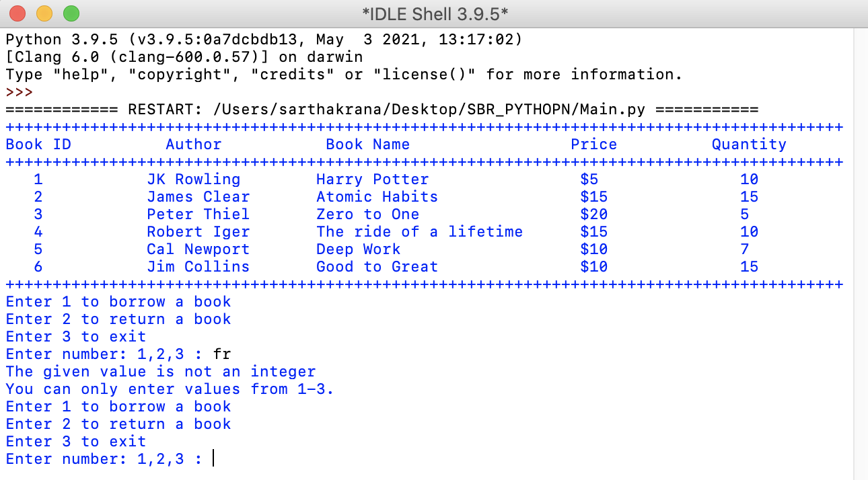Click the Good to Great title
This screenshot has height=480, width=868.
pos(377,267)
